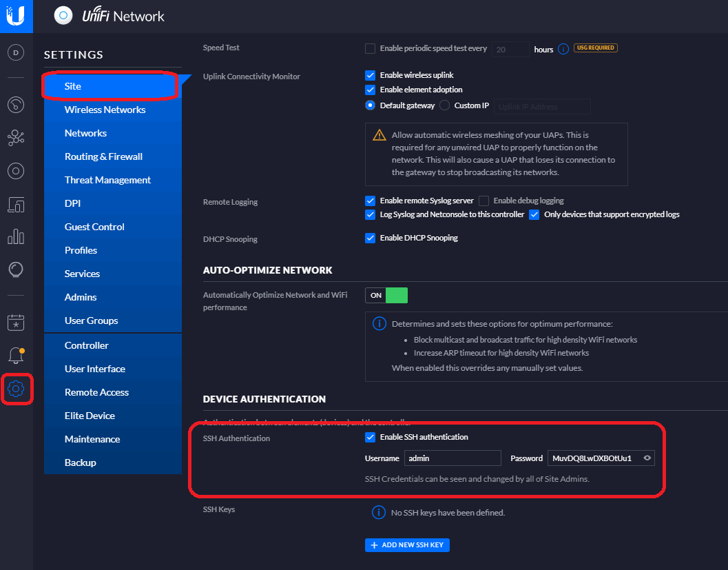Click the 'Remote Logging' label

point(230,202)
